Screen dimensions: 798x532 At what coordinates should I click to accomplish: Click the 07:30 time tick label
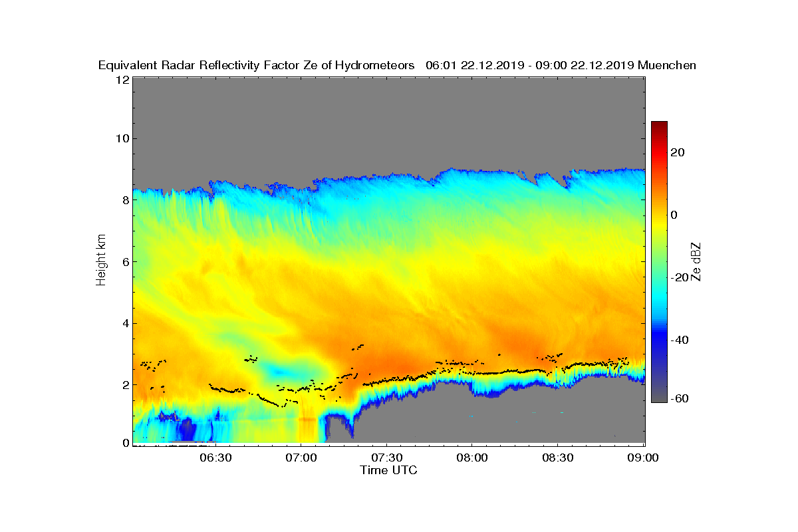click(x=386, y=458)
